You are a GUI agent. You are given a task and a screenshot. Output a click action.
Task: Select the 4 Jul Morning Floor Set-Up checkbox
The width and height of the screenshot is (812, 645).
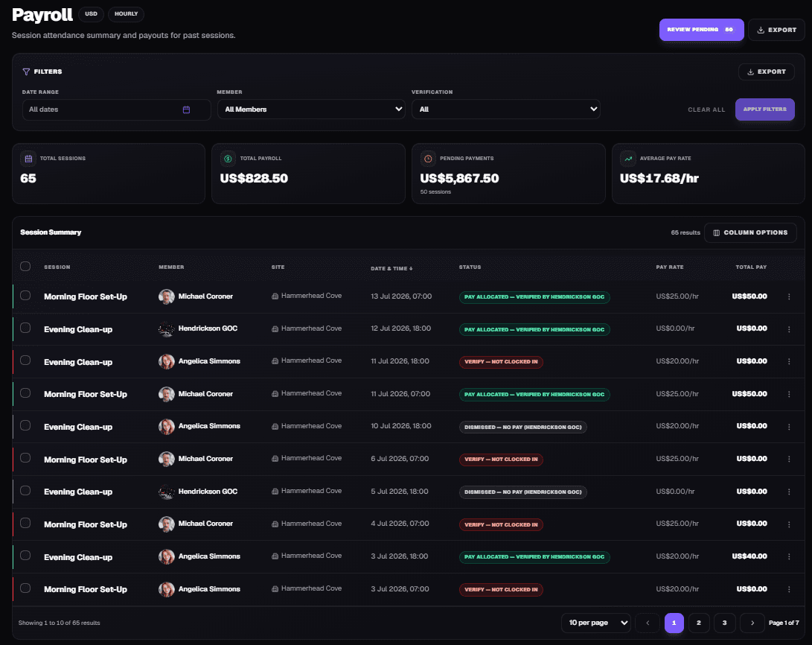(25, 523)
